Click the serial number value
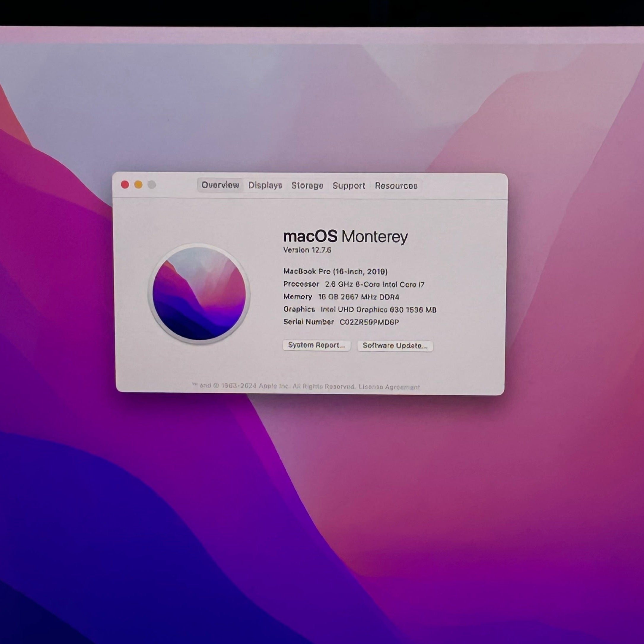The image size is (644, 644). pos(369,322)
